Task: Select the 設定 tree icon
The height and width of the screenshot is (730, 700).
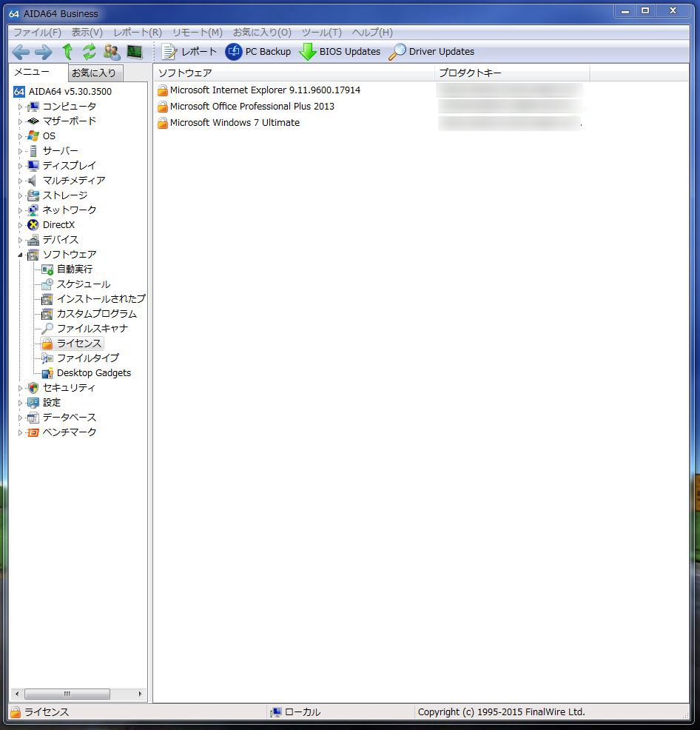Action: (x=33, y=403)
